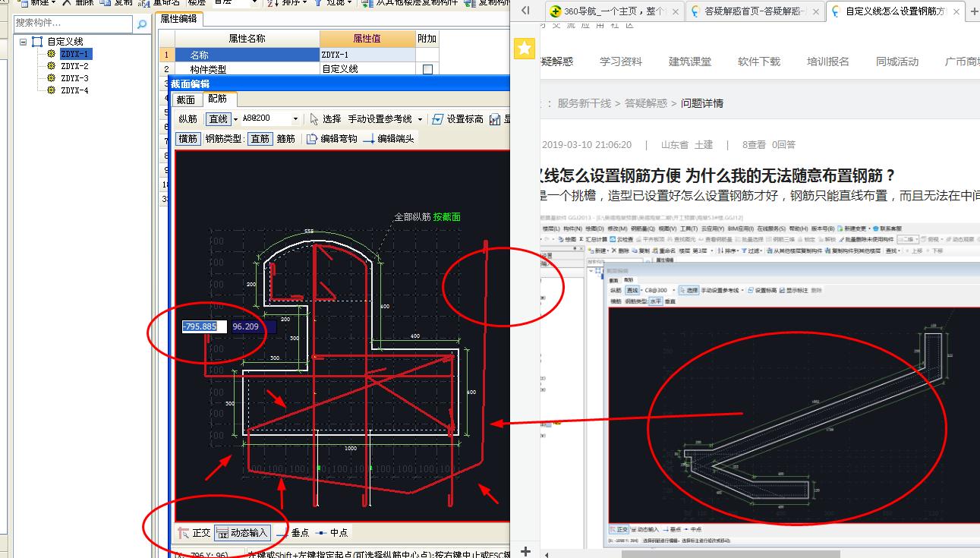Open a new browser tab with plus

coord(973,11)
